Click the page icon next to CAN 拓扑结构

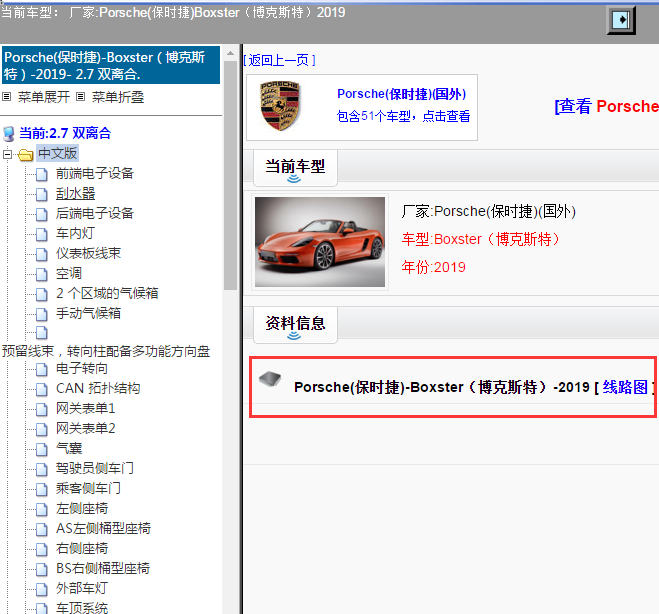[42, 389]
